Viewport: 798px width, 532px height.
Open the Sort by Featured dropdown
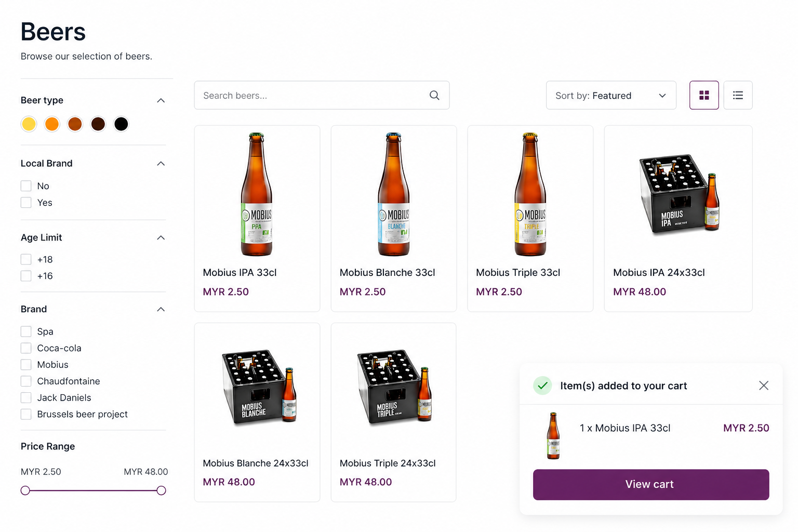(610, 96)
